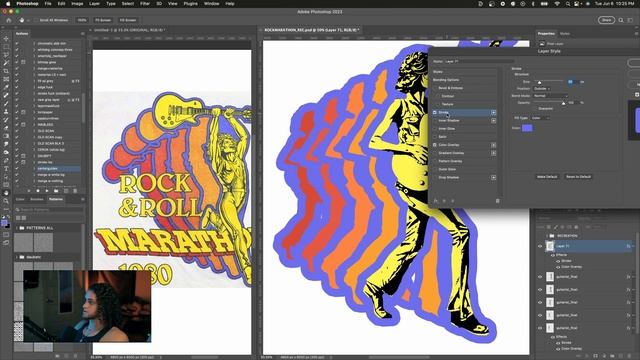This screenshot has width=640, height=360.
Task: Open the Fill Type dropdown
Action: click(x=540, y=118)
